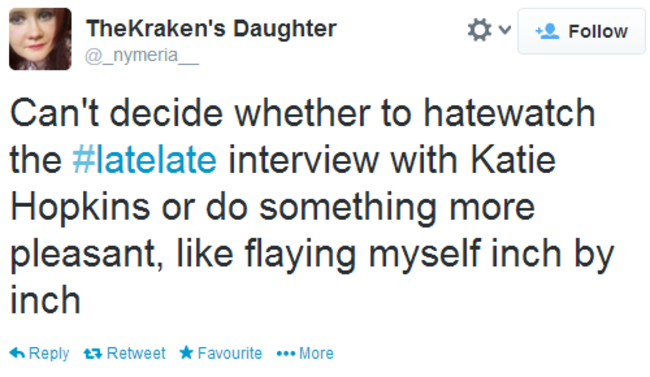The width and height of the screenshot is (650, 377).
Task: Expand the More options menu
Action: tap(305, 353)
